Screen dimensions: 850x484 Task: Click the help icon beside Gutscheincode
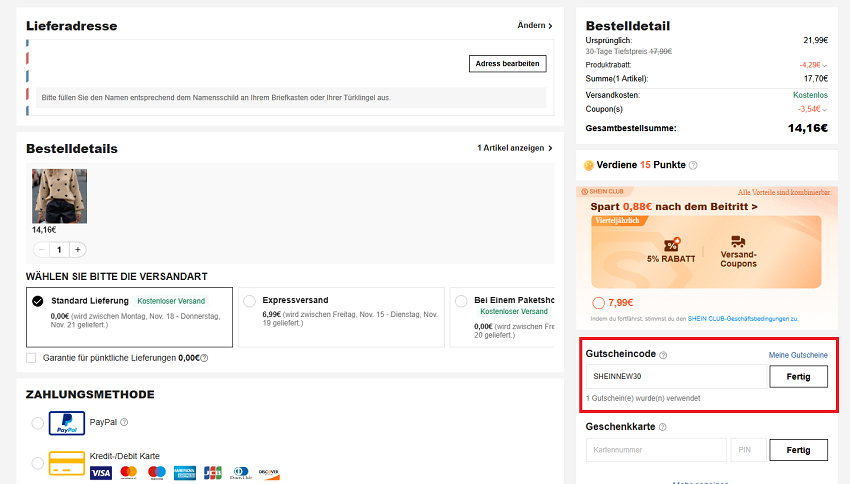pyautogui.click(x=663, y=355)
